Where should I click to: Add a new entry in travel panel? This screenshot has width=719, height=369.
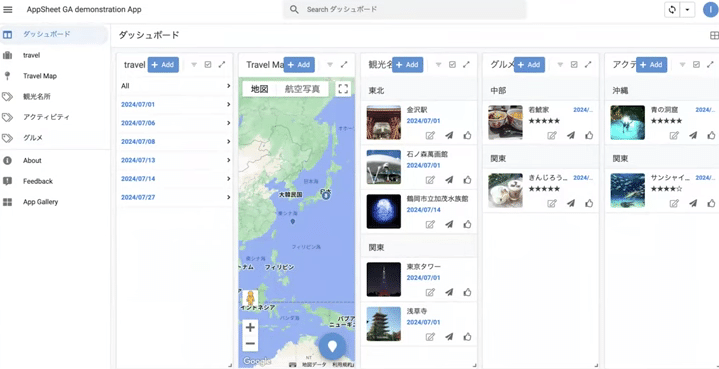163,65
